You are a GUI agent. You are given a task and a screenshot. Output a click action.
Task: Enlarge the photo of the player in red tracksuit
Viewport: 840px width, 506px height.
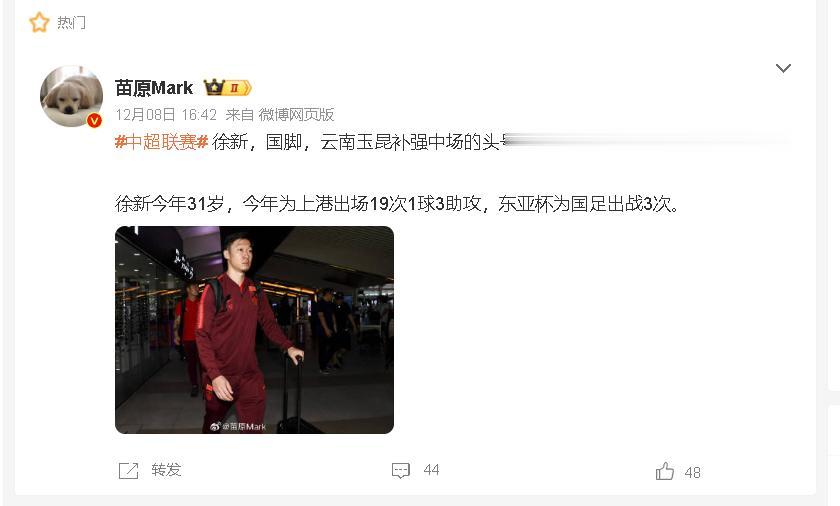coord(254,330)
